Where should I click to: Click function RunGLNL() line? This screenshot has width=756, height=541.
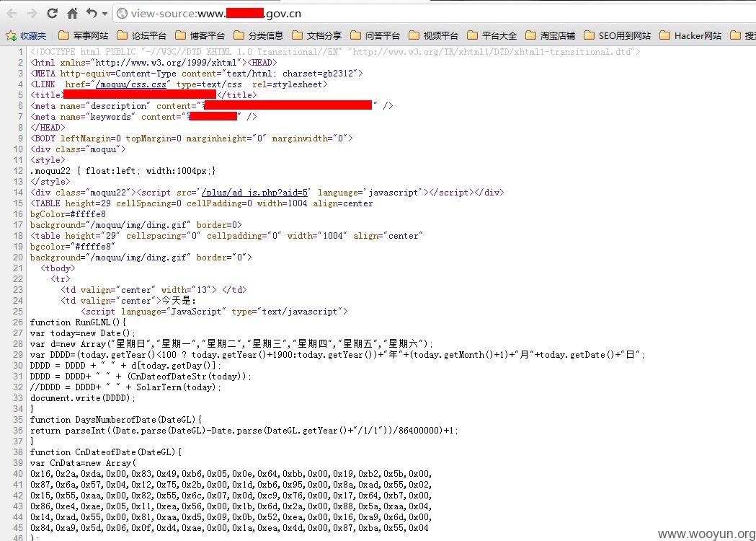tap(78, 322)
